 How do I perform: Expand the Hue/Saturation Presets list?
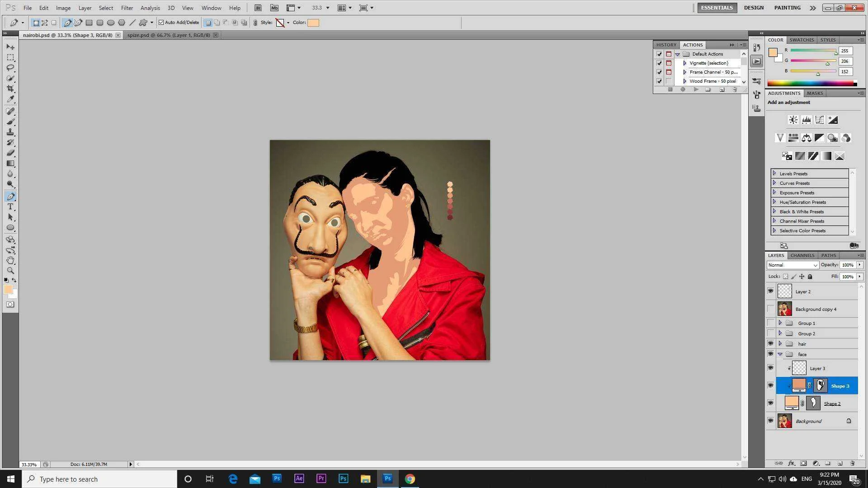774,202
